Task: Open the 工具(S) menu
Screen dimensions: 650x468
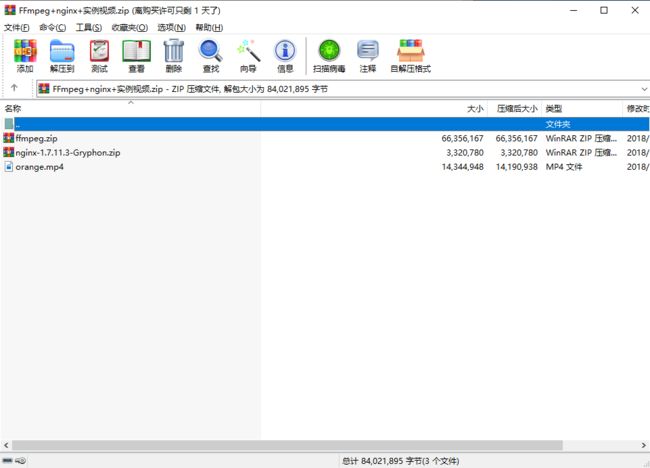Action: (89, 27)
